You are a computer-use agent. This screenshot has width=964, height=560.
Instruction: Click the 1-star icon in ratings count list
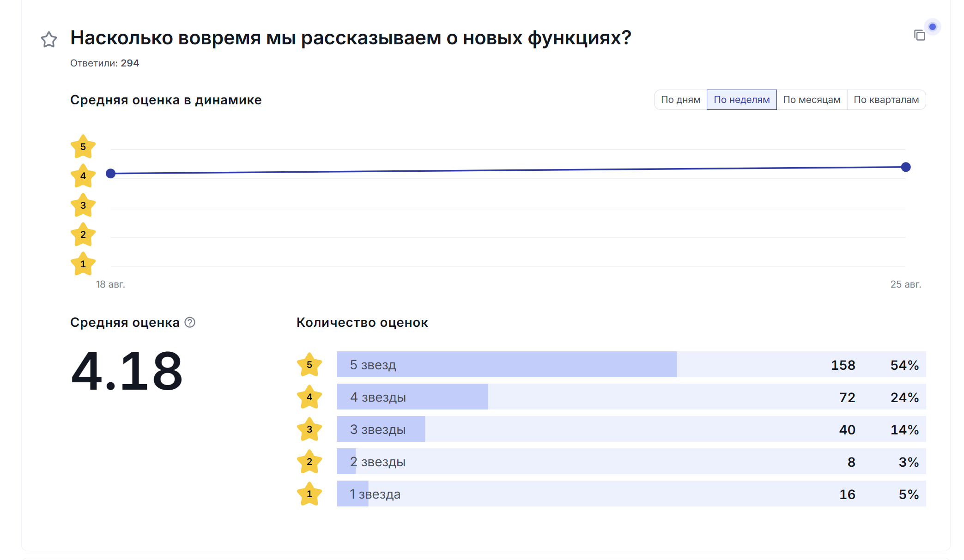coord(309,494)
